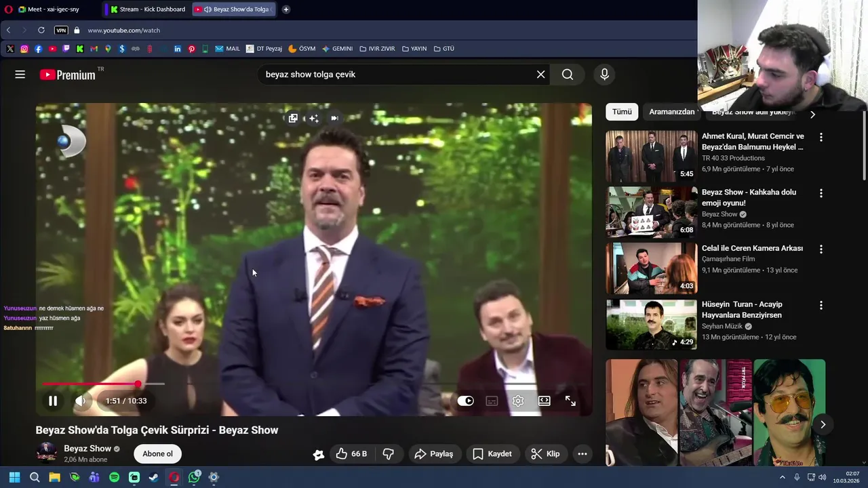Open the Pinterest bookmark
The width and height of the screenshot is (868, 488).
point(192,49)
